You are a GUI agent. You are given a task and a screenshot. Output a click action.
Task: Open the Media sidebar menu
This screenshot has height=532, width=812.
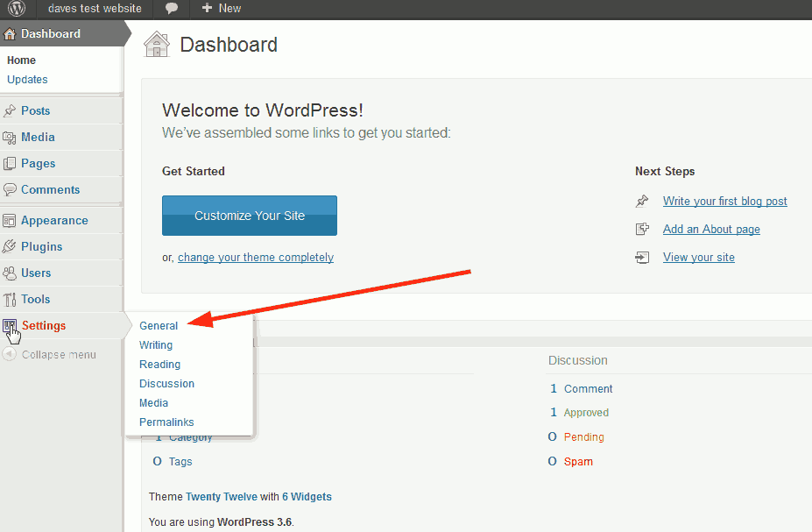click(38, 138)
